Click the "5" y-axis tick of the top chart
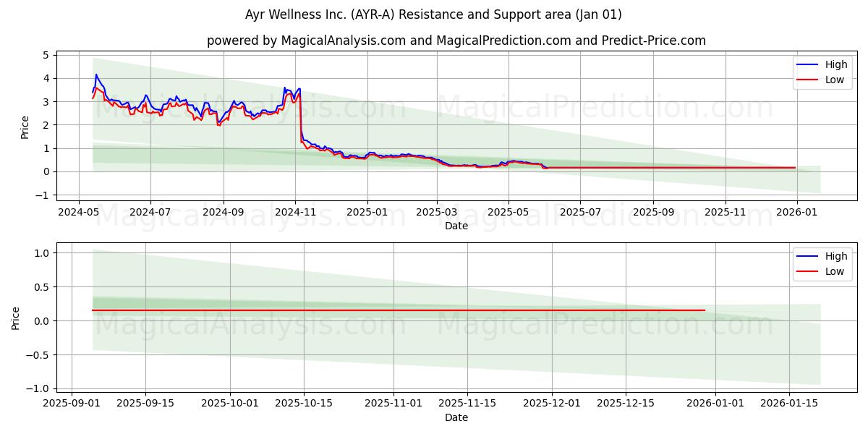868x434 pixels. click(46, 55)
